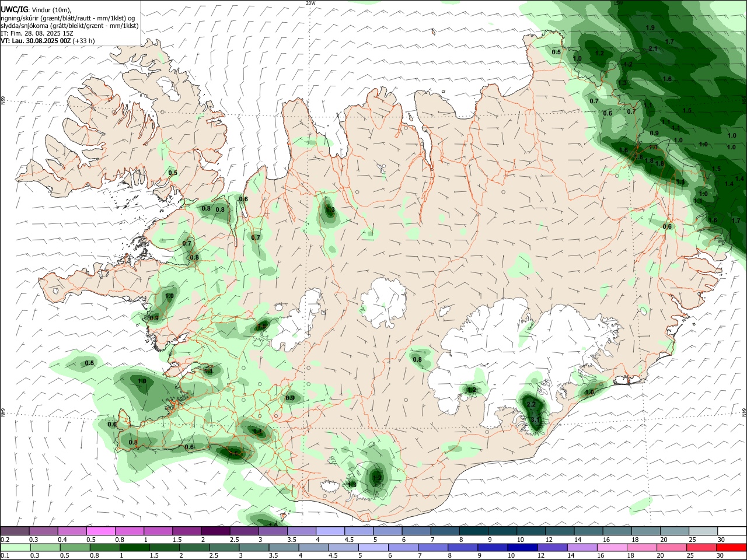Click the '64N' latitude label on the right edge
747x560 pixels.
click(744, 412)
